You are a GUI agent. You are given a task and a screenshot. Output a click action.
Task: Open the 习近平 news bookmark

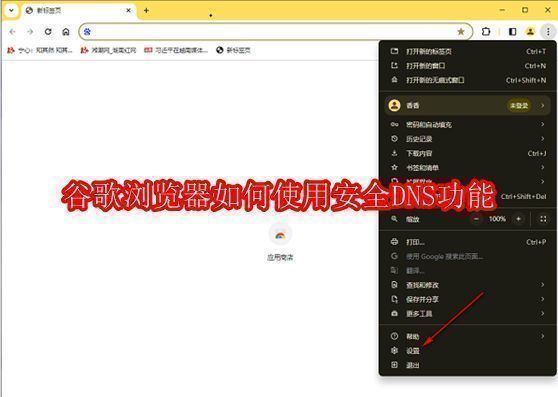click(x=176, y=51)
